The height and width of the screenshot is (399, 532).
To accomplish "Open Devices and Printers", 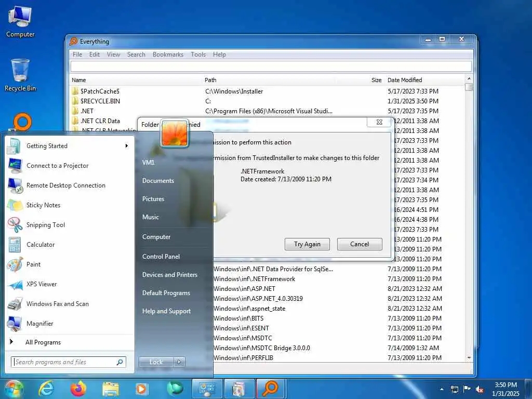I will [x=170, y=275].
